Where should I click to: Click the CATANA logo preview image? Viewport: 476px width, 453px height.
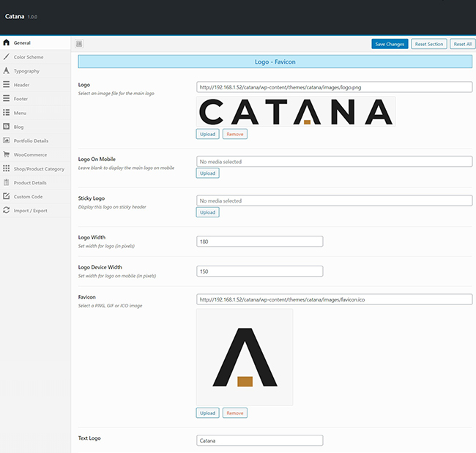[296, 112]
